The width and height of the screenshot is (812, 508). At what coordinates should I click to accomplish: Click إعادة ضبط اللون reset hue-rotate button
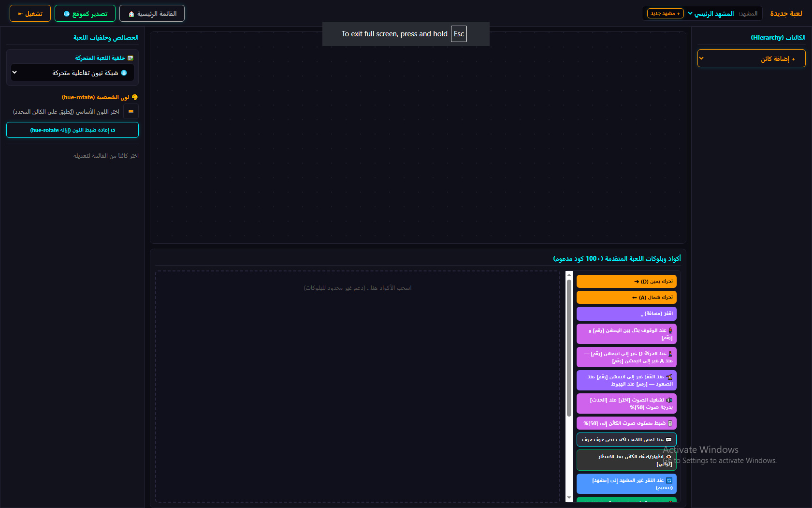tap(72, 130)
